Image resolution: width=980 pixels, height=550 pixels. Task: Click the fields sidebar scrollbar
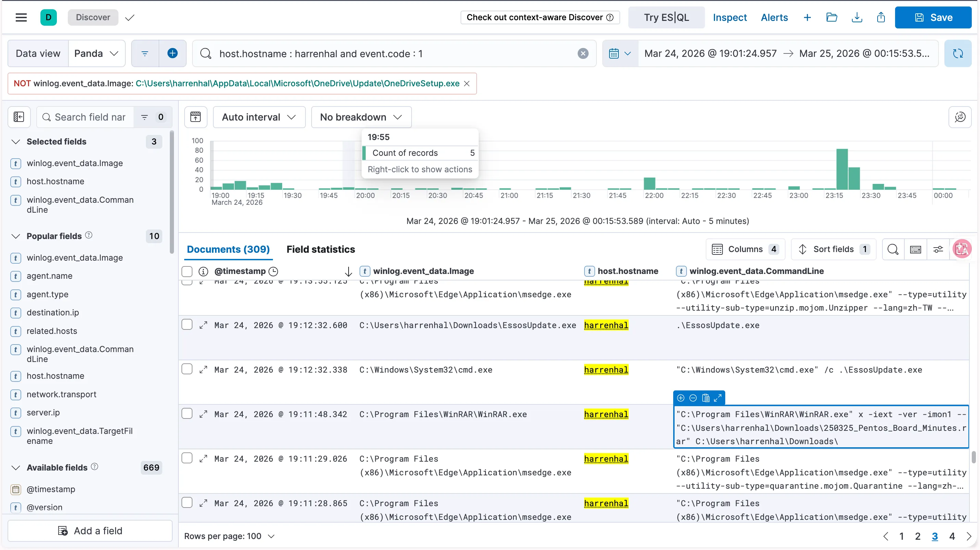click(172, 192)
